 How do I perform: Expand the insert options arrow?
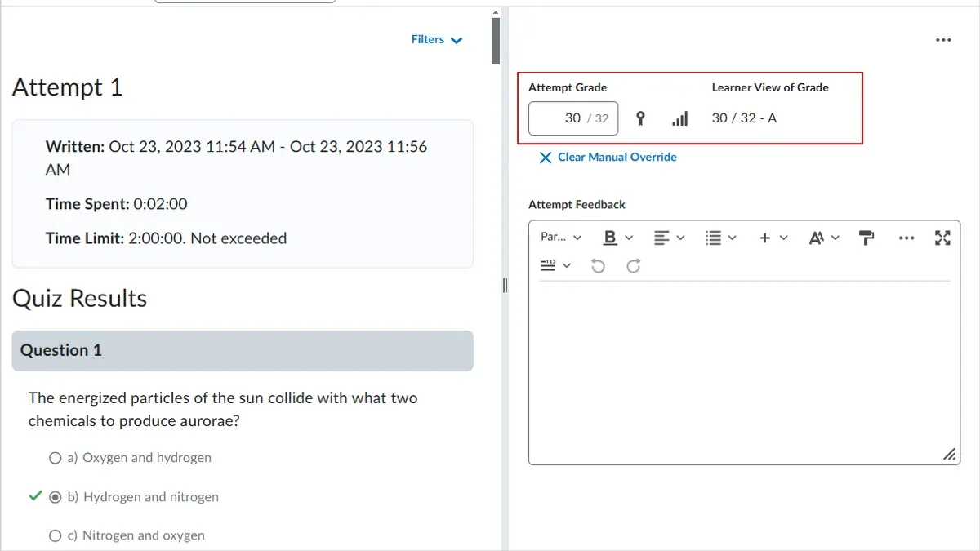pos(784,238)
